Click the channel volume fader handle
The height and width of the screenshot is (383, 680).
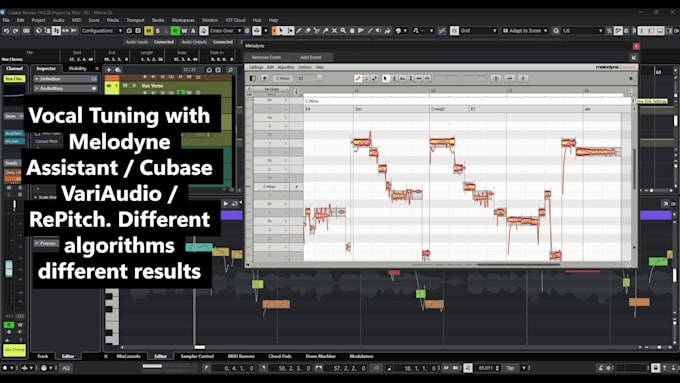(x=9, y=268)
